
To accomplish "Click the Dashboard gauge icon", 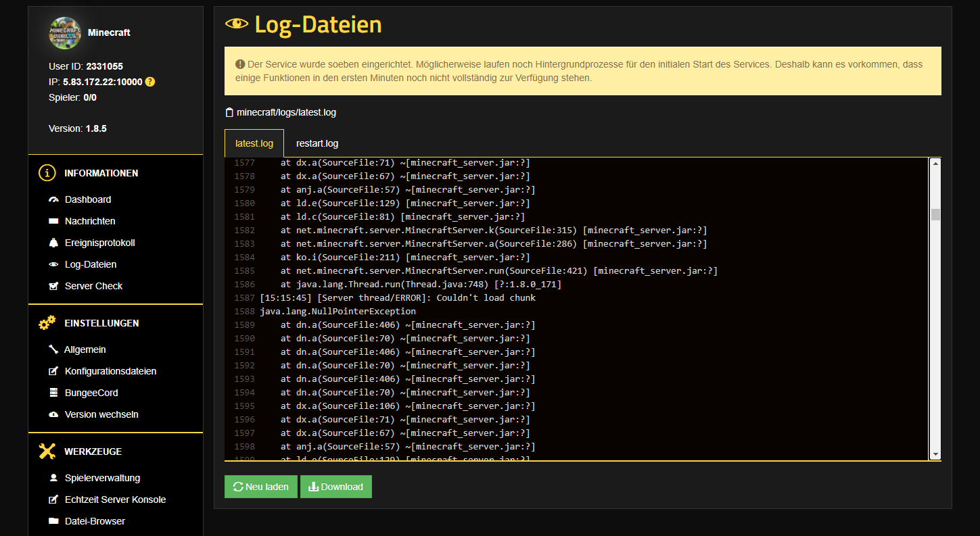I will click(53, 200).
